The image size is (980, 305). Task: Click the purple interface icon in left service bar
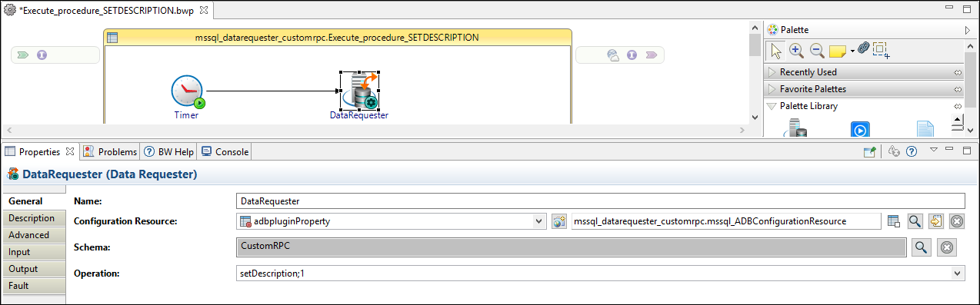pyautogui.click(x=42, y=55)
